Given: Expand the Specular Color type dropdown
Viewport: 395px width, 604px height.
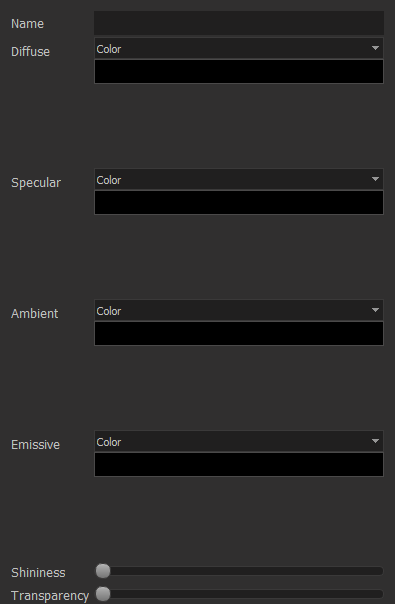Looking at the screenshot, I should coord(239,180).
